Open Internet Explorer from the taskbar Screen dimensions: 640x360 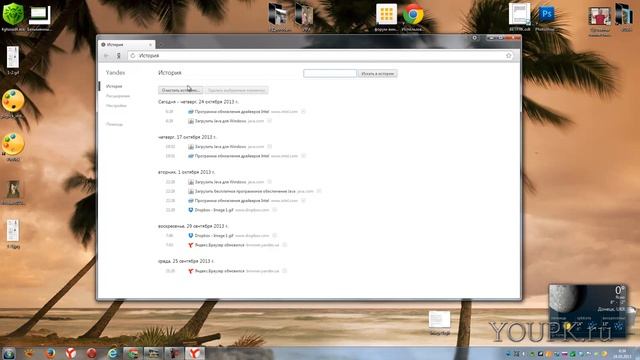tap(112, 353)
